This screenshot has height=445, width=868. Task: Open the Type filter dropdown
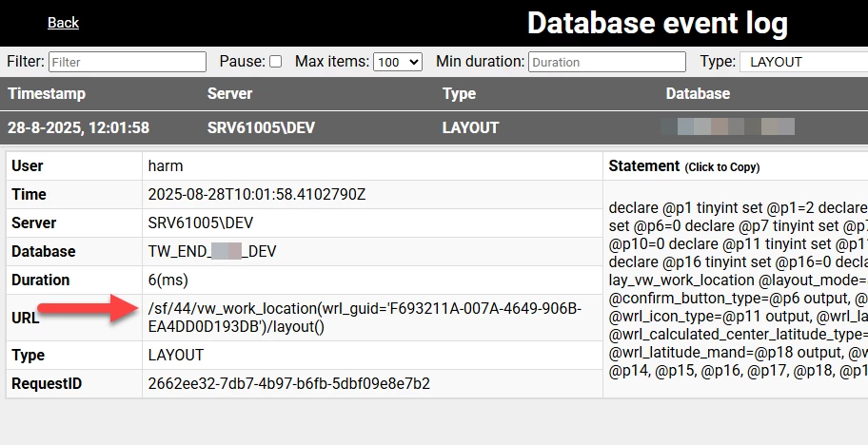point(802,62)
